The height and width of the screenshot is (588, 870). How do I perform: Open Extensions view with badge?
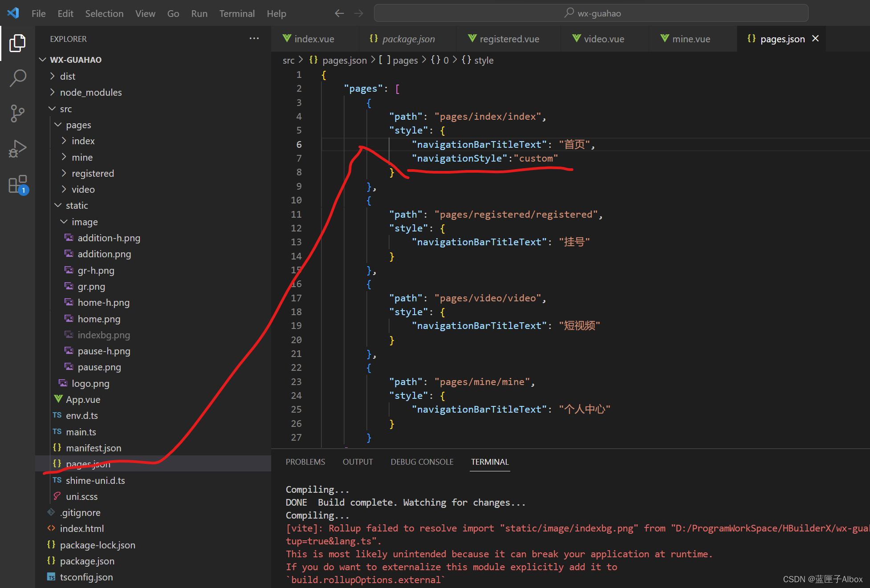click(17, 184)
